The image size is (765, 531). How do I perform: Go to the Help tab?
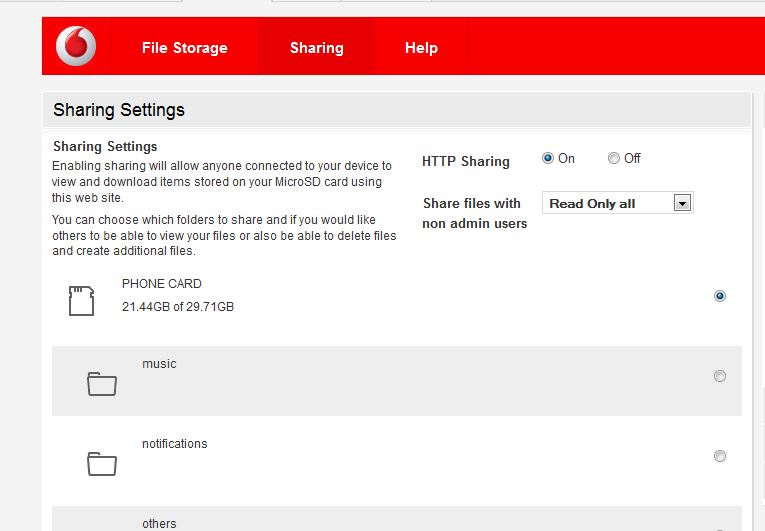(x=422, y=48)
